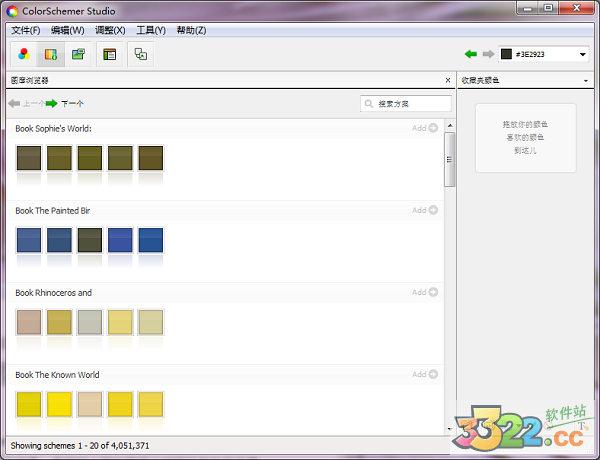Click the scheme list scrollbar thumb

[450, 160]
